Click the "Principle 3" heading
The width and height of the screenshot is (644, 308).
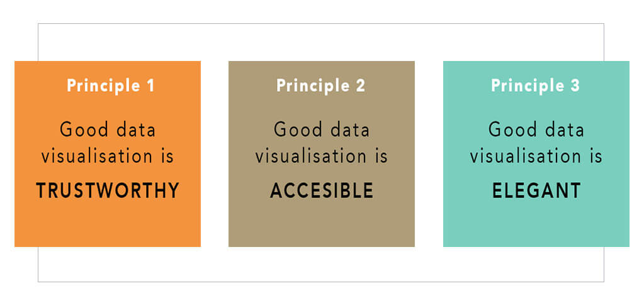pyautogui.click(x=536, y=86)
